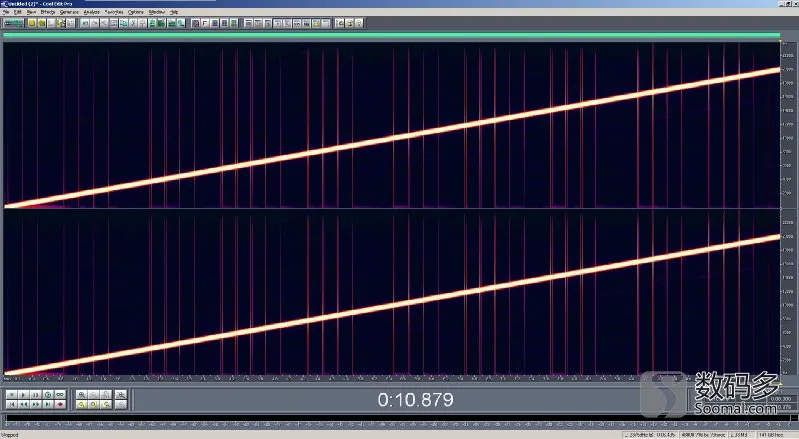Open the Help menu
The width and height of the screenshot is (799, 439).
(174, 12)
